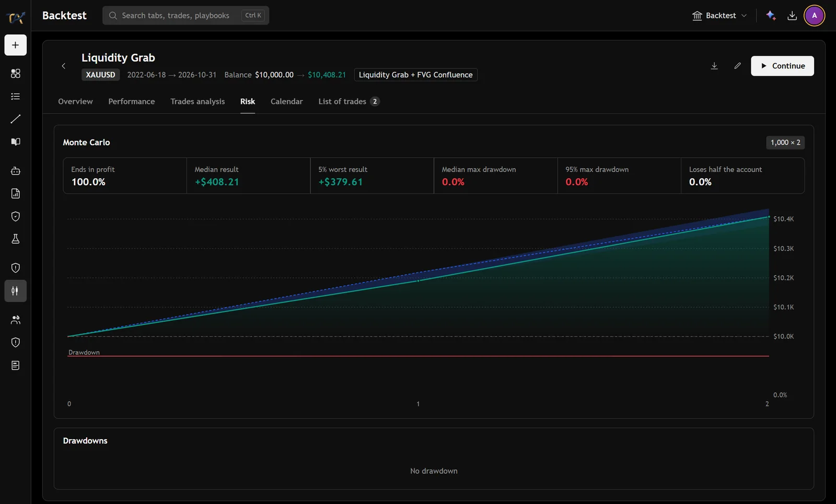Select the active candlestick backtest sidebar icon
The width and height of the screenshot is (836, 504).
16,291
